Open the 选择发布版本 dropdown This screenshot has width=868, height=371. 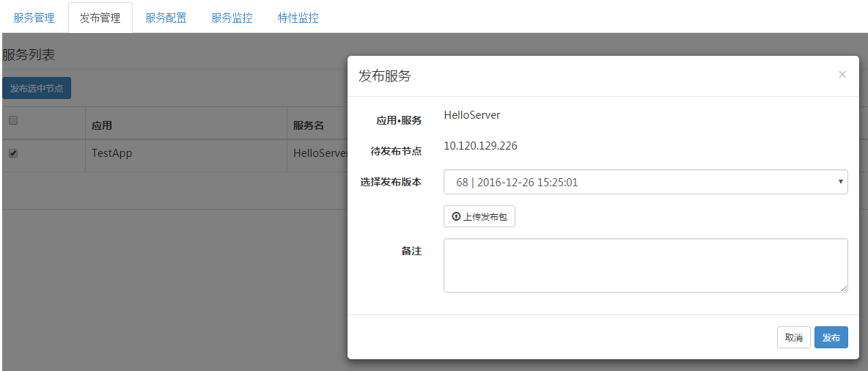[645, 182]
